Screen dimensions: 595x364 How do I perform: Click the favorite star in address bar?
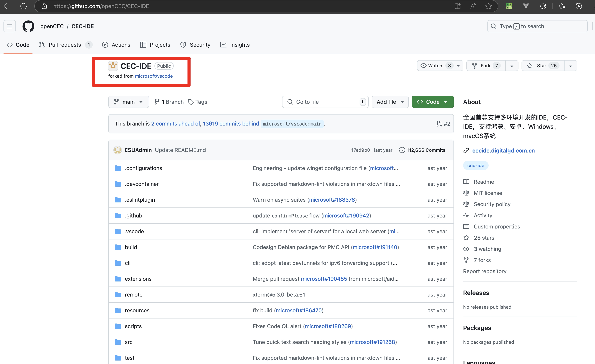coord(489,6)
